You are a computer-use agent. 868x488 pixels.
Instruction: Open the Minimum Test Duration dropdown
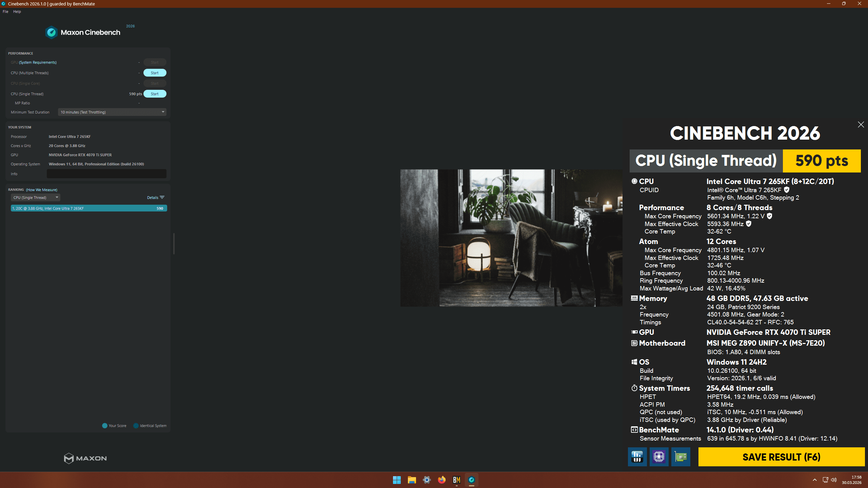[112, 112]
